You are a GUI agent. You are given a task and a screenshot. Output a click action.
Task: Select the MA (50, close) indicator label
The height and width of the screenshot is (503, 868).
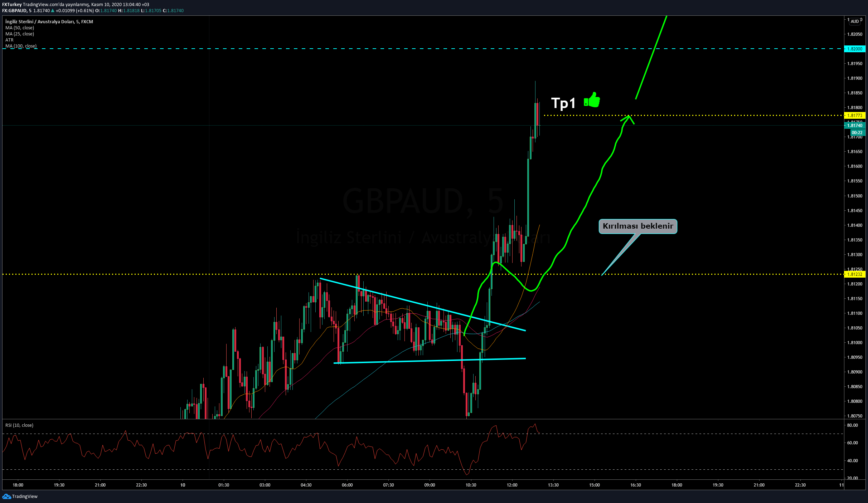tap(20, 28)
